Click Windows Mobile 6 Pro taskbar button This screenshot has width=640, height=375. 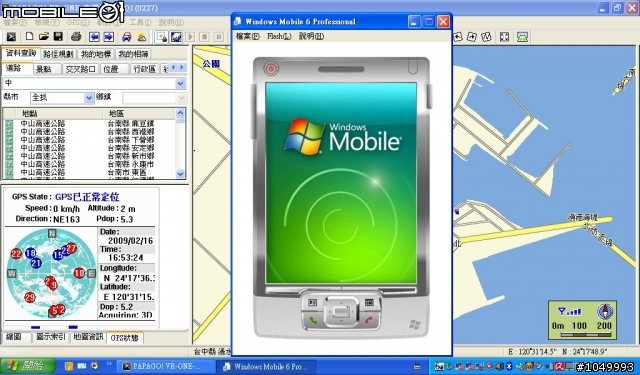click(265, 366)
